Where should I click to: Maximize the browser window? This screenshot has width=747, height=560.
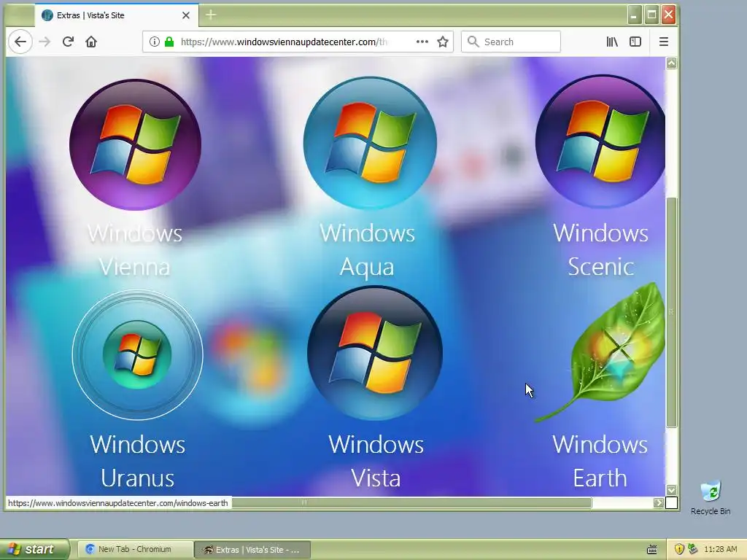(651, 15)
